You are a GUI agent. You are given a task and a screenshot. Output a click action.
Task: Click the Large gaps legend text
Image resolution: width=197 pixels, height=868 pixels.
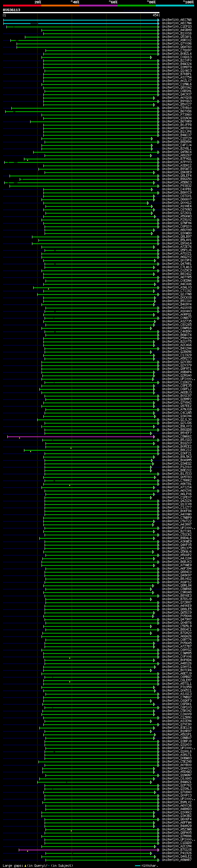click(38, 866)
